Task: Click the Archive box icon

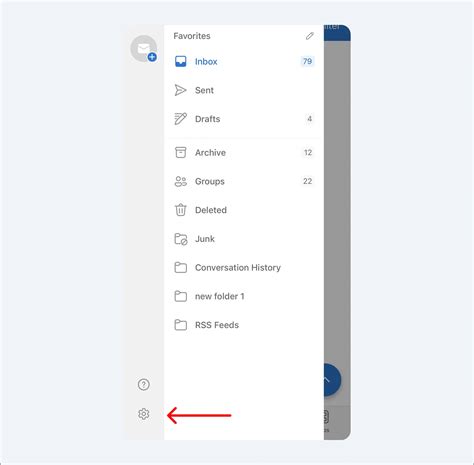Action: pyautogui.click(x=181, y=152)
